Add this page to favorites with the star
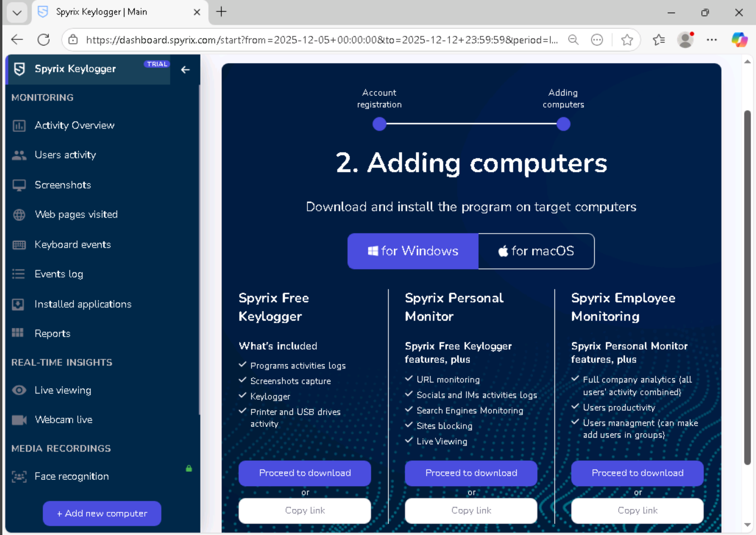 (x=627, y=40)
